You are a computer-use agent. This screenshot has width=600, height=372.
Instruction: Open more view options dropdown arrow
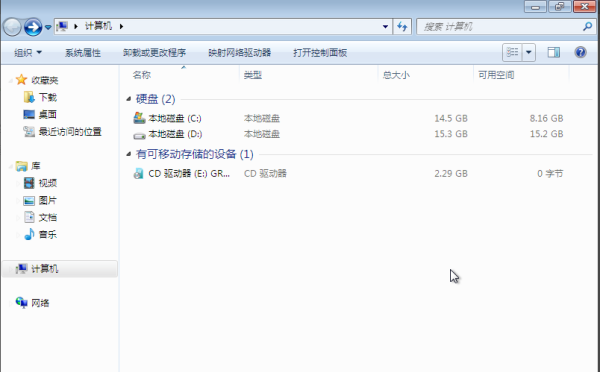pos(528,52)
